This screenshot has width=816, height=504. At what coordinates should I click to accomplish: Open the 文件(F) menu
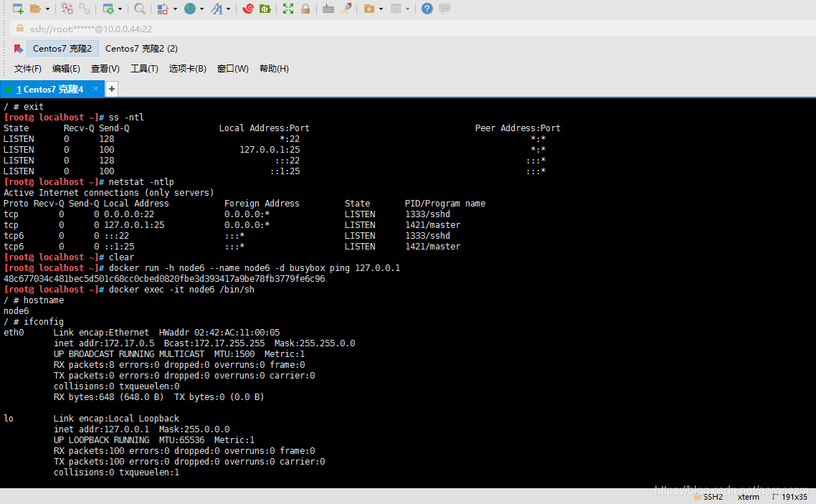click(x=27, y=69)
